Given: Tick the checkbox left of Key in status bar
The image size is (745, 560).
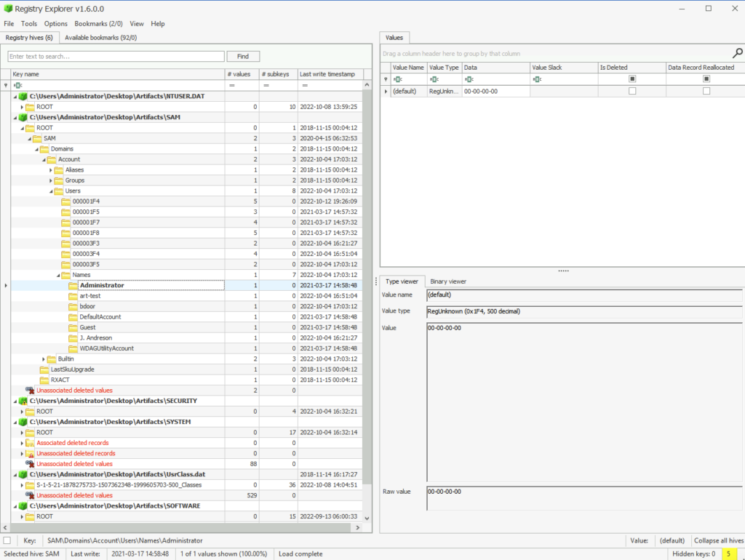Looking at the screenshot, I should pos(7,540).
